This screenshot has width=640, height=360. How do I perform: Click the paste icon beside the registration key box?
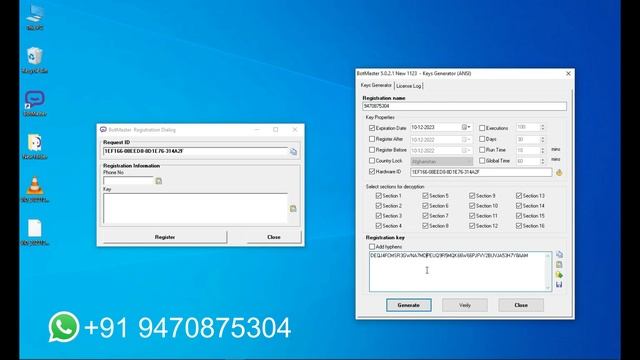pyautogui.click(x=559, y=264)
